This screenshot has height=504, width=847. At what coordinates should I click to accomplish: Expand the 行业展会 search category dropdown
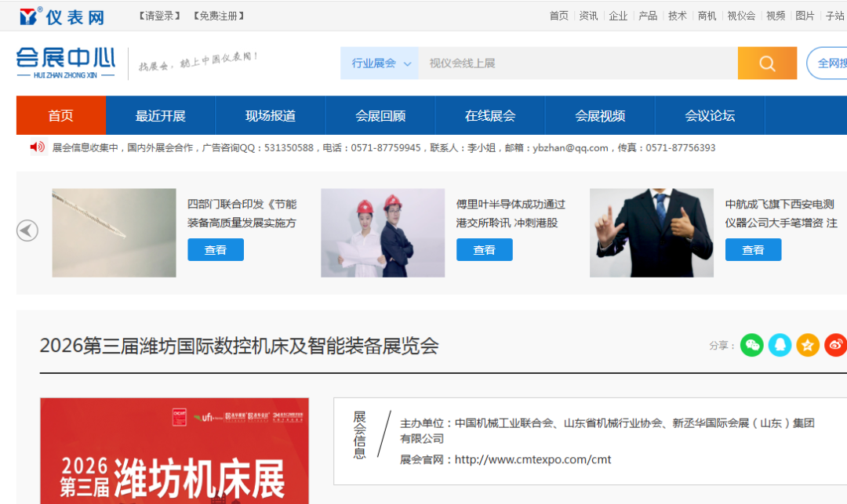pos(380,63)
